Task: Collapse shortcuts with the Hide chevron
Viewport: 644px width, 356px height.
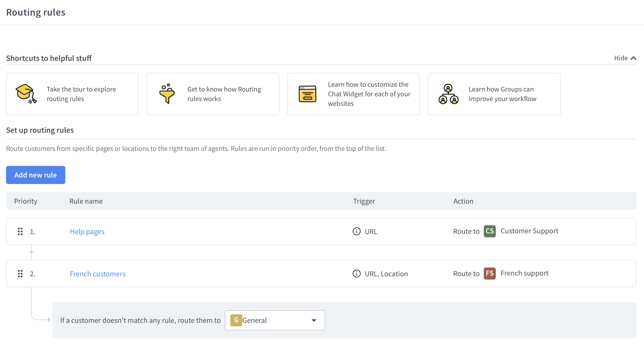Action: tap(633, 58)
